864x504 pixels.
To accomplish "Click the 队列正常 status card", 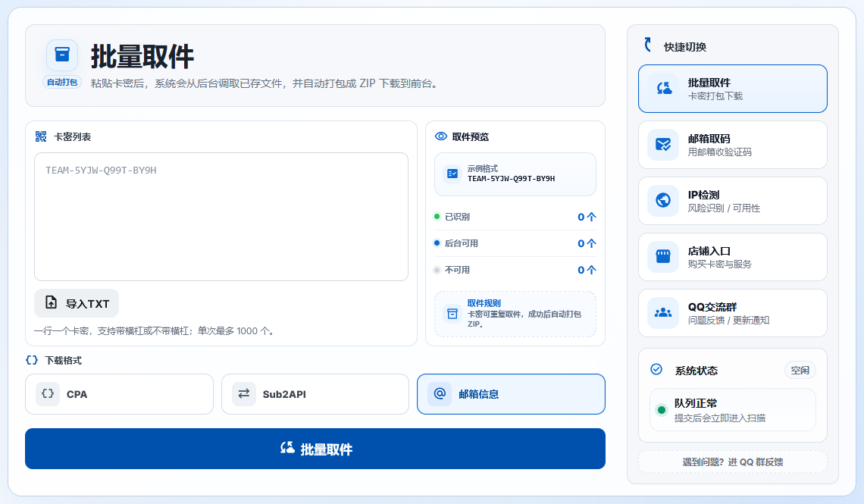I will click(x=733, y=410).
